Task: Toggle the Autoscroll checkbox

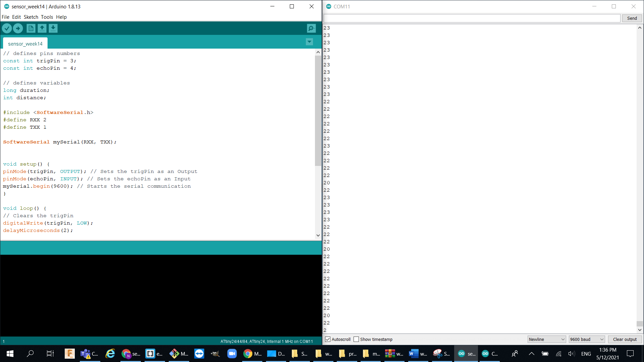Action: click(328, 339)
